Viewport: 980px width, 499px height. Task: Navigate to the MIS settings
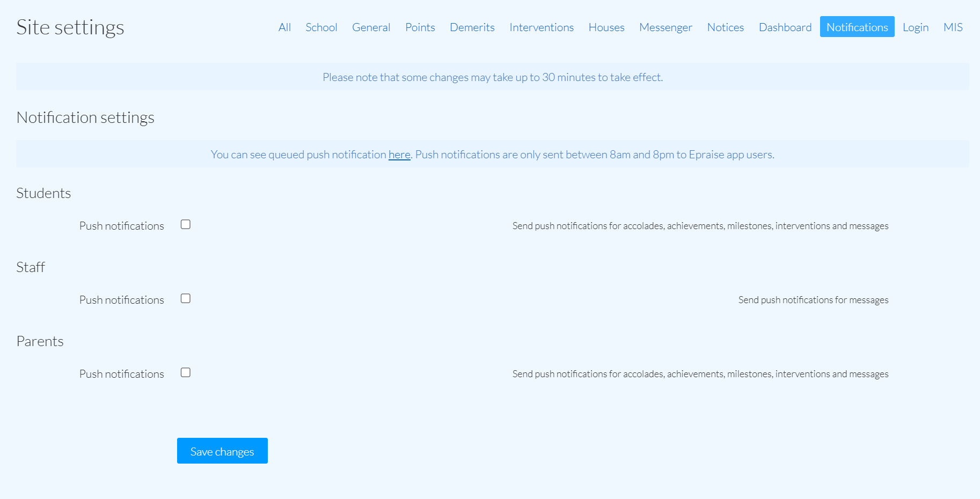pyautogui.click(x=953, y=27)
